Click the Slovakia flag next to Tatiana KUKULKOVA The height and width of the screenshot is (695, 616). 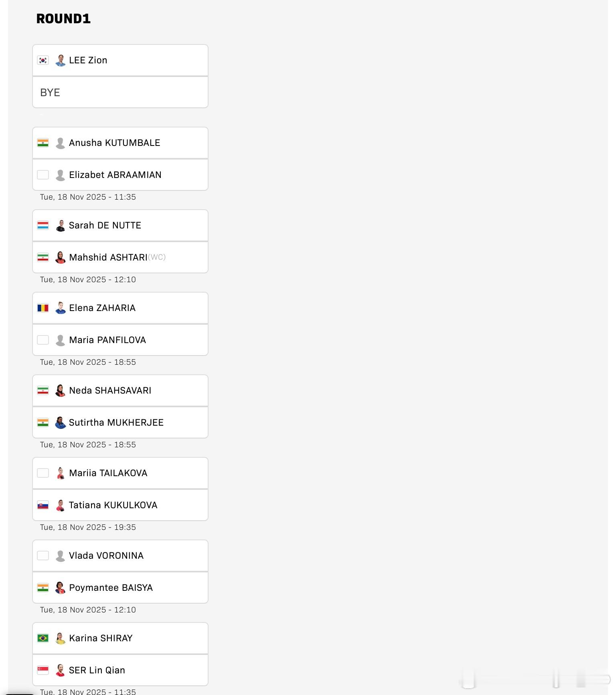(43, 505)
